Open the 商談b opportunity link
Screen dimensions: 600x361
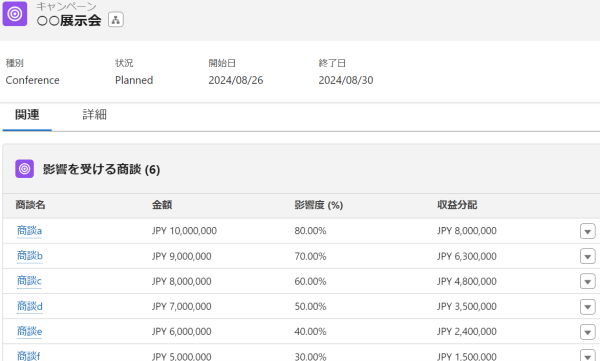(30, 256)
